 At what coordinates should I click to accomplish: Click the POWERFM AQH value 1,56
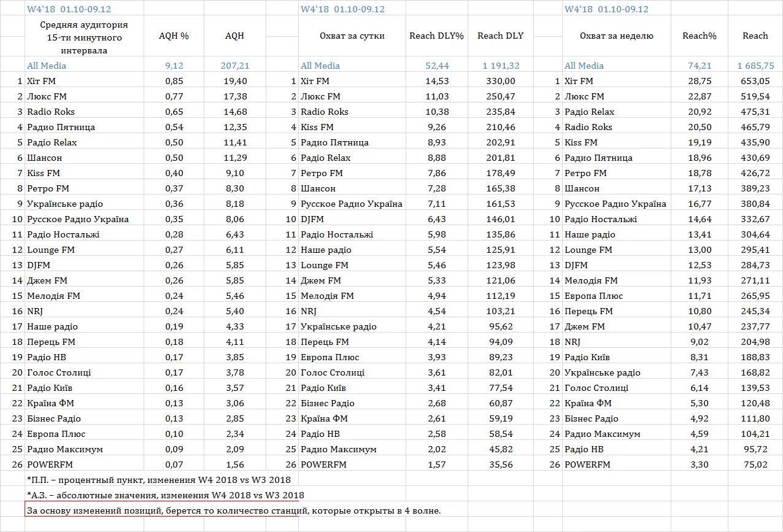234,465
